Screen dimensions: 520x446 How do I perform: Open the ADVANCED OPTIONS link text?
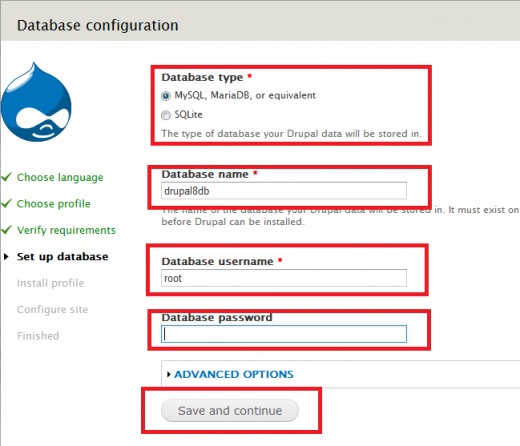(x=234, y=374)
